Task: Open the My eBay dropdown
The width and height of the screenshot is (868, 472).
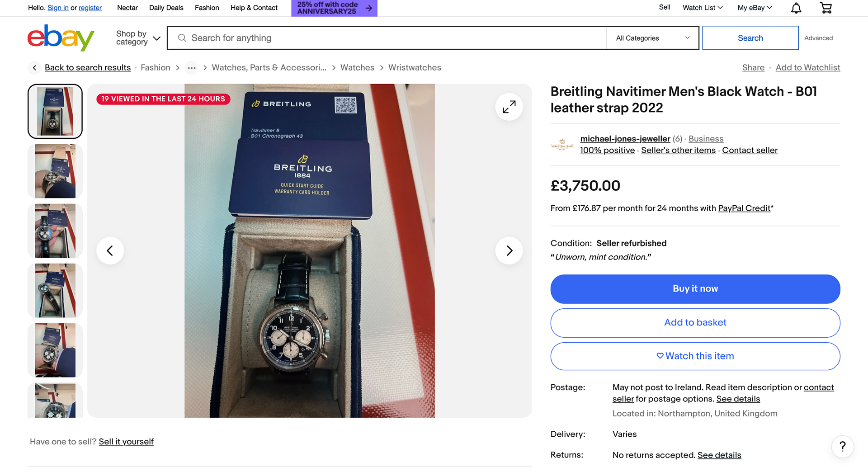Action: (755, 8)
